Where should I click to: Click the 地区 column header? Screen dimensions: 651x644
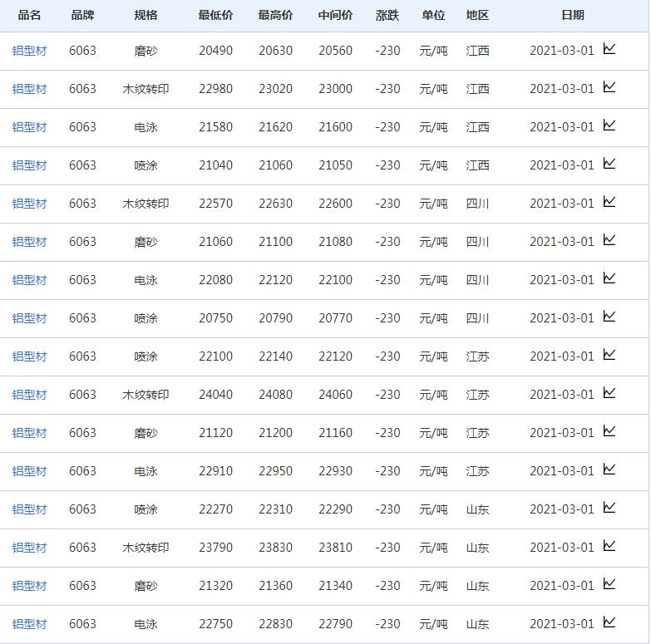(x=477, y=15)
